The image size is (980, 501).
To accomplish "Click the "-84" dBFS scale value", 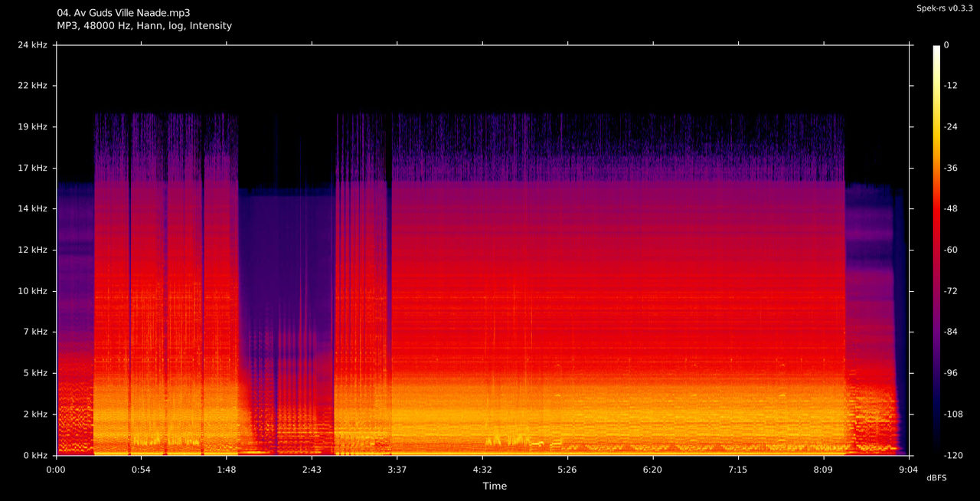I will click(951, 332).
